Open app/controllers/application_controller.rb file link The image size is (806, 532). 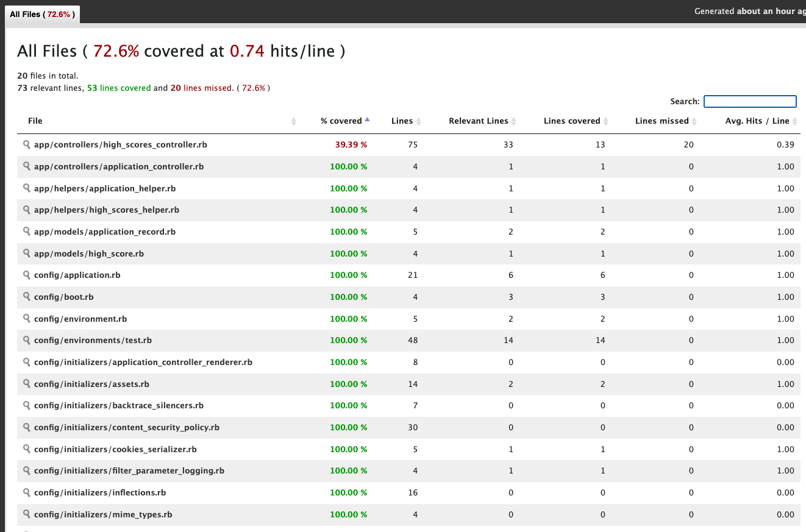coord(119,166)
